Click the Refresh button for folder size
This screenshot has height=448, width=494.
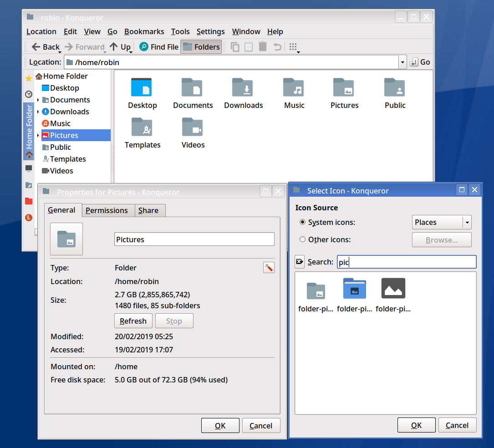(x=133, y=321)
